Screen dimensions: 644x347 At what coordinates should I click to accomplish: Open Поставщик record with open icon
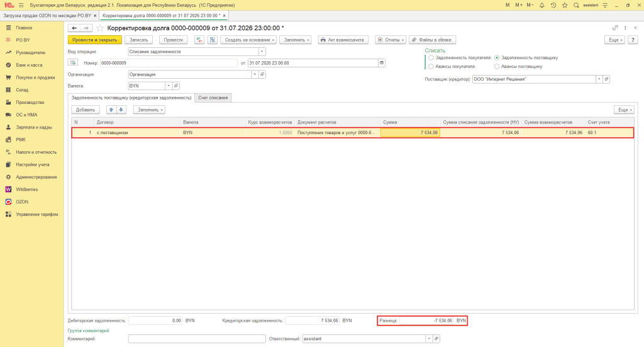click(x=606, y=79)
